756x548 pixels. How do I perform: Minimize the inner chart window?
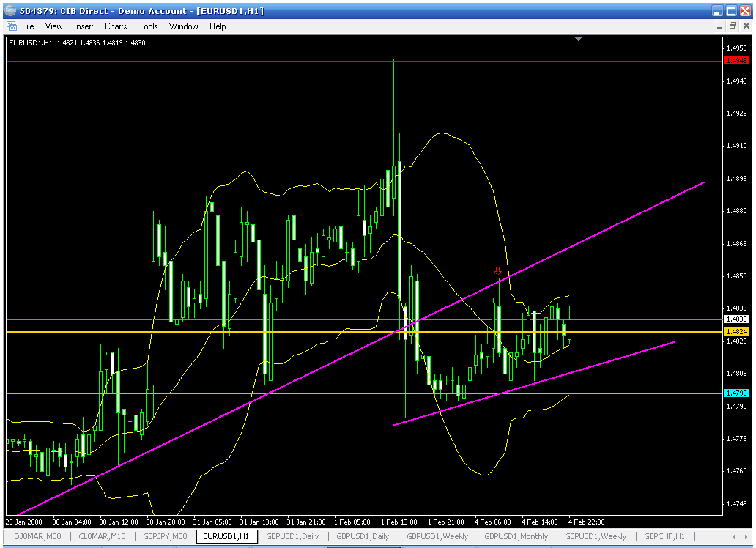719,26
